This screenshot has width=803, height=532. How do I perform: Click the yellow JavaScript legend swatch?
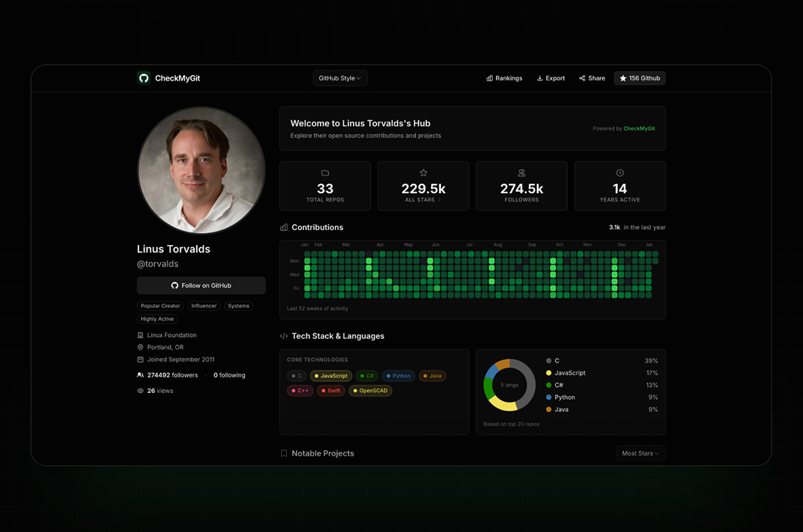pos(549,373)
